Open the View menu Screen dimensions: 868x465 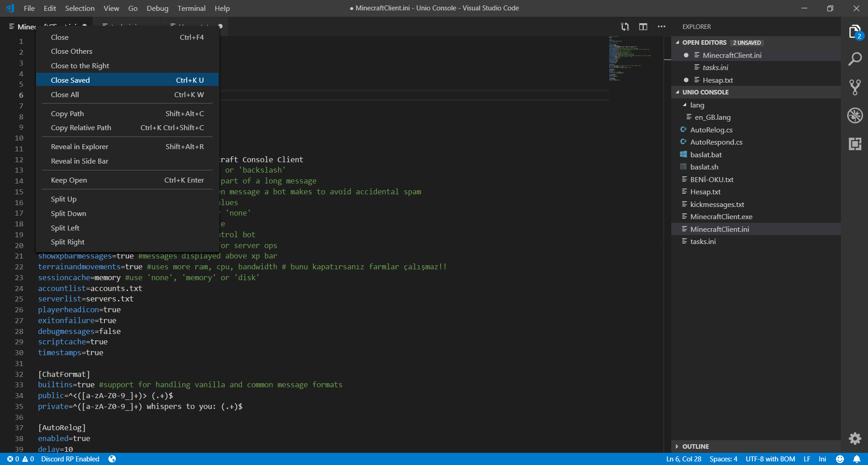point(111,8)
